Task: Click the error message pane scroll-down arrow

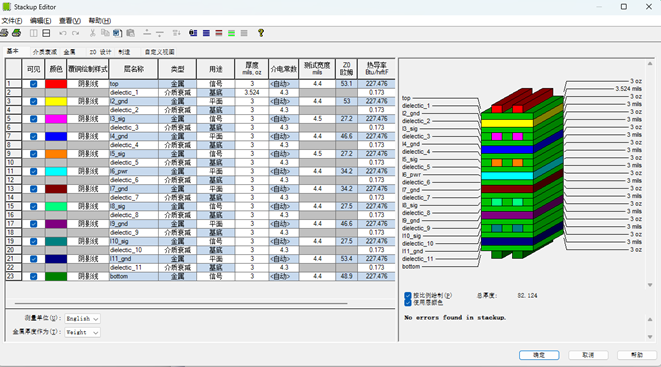Action: [650, 337]
